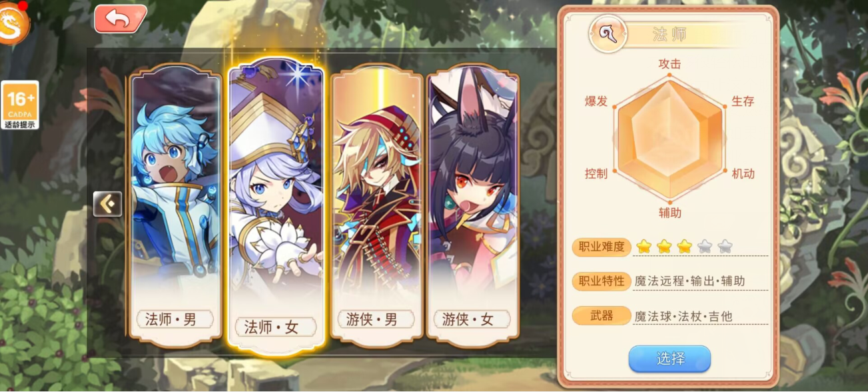The image size is (868, 392).
Task: Click the 武器 label tag
Action: coord(602,315)
